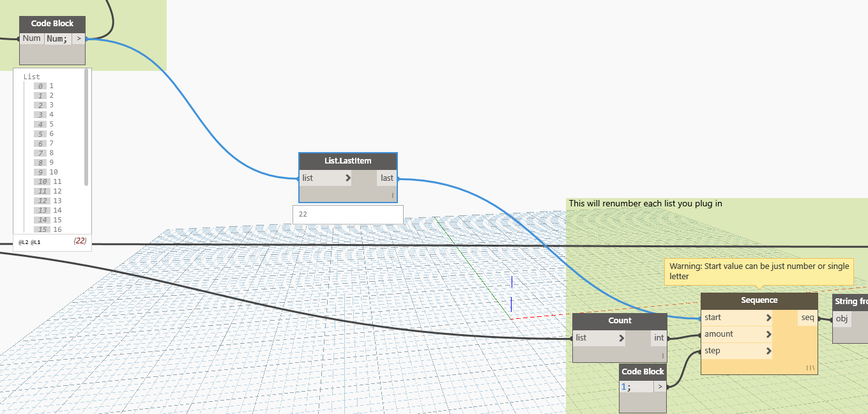Expand the Sequence amount port chevron

tap(768, 334)
